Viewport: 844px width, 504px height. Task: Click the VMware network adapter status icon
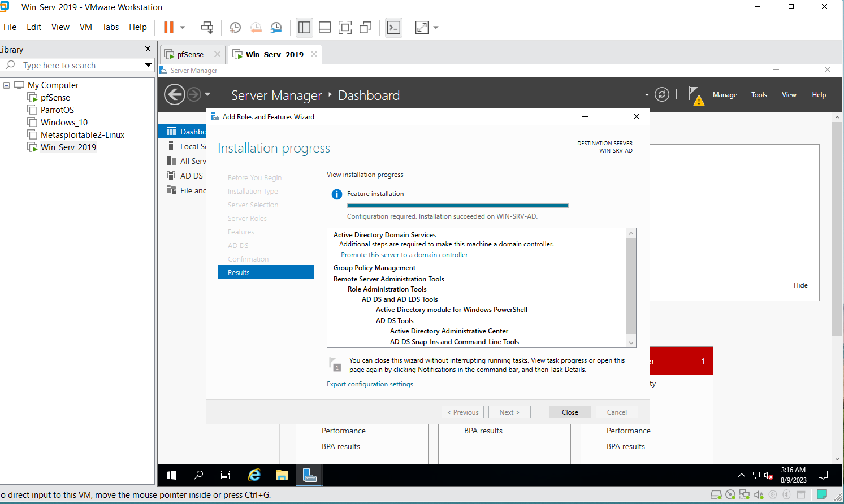[745, 495]
